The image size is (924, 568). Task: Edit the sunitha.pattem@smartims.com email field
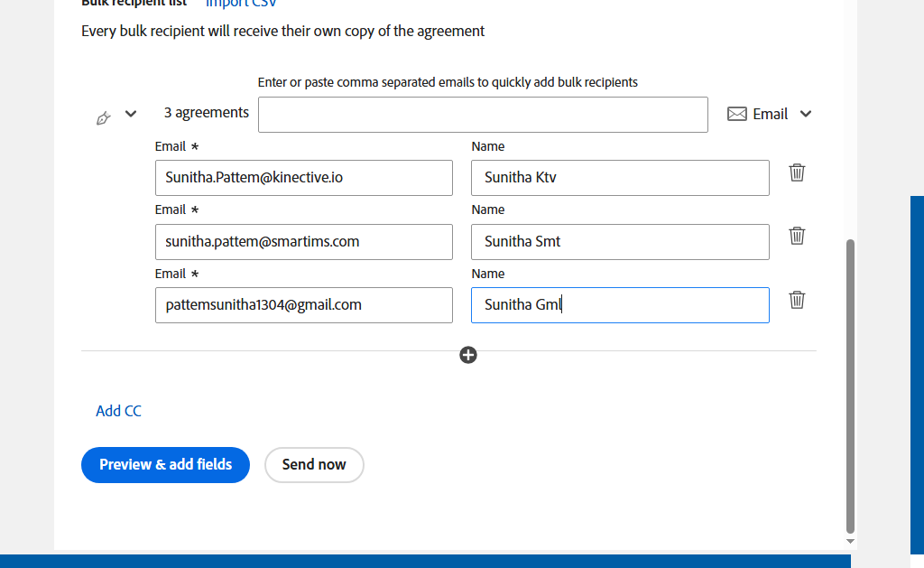pos(303,242)
